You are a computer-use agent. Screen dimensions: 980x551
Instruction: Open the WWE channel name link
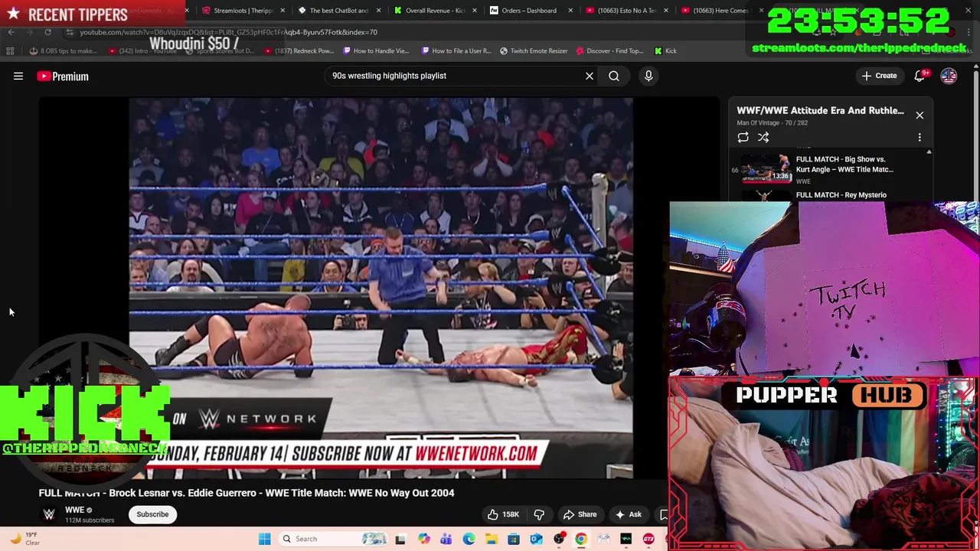click(74, 510)
